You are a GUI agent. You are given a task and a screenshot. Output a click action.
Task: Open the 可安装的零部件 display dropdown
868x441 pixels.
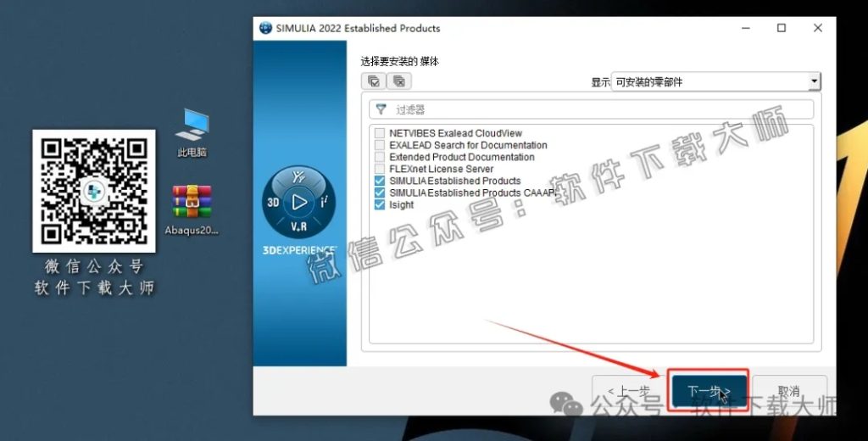[x=715, y=82]
